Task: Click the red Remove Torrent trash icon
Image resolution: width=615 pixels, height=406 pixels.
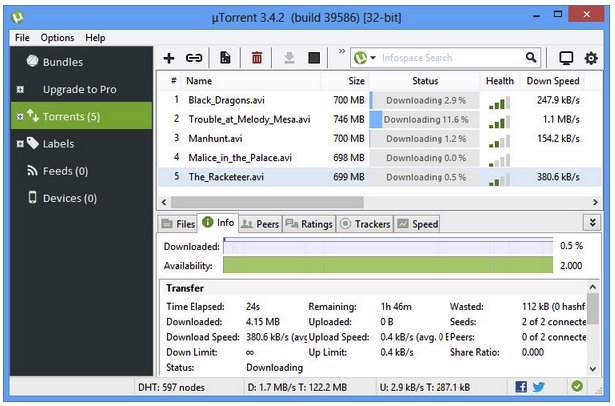Action: (257, 58)
